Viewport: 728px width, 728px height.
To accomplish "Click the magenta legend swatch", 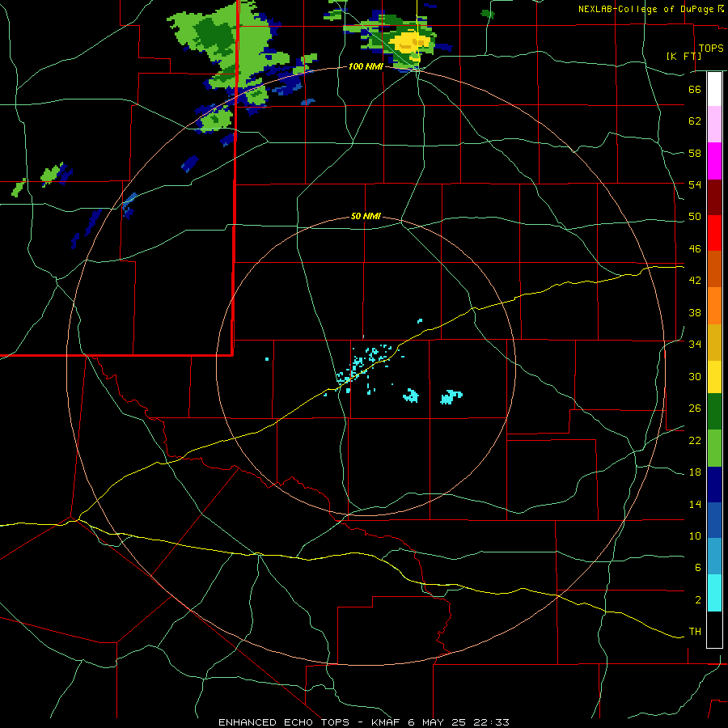I will click(714, 161).
